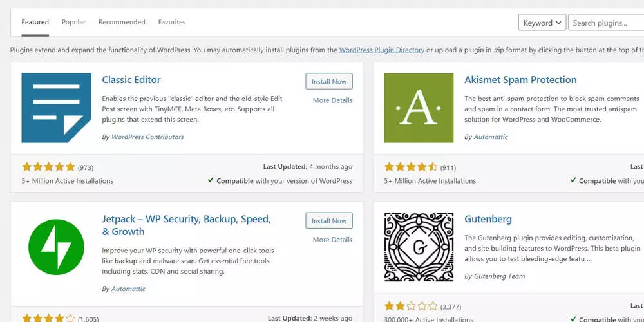Open the WordPress Plugin Directory link
644x322 pixels.
381,50
